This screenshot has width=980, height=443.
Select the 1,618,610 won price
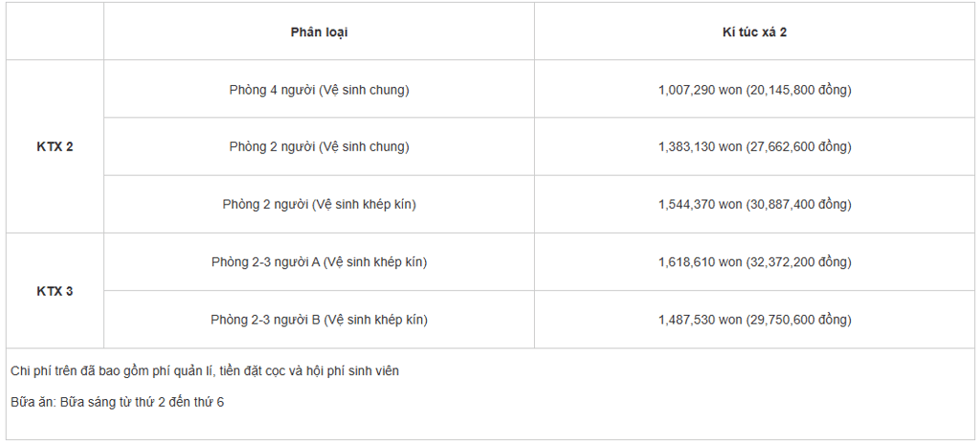[x=700, y=262]
